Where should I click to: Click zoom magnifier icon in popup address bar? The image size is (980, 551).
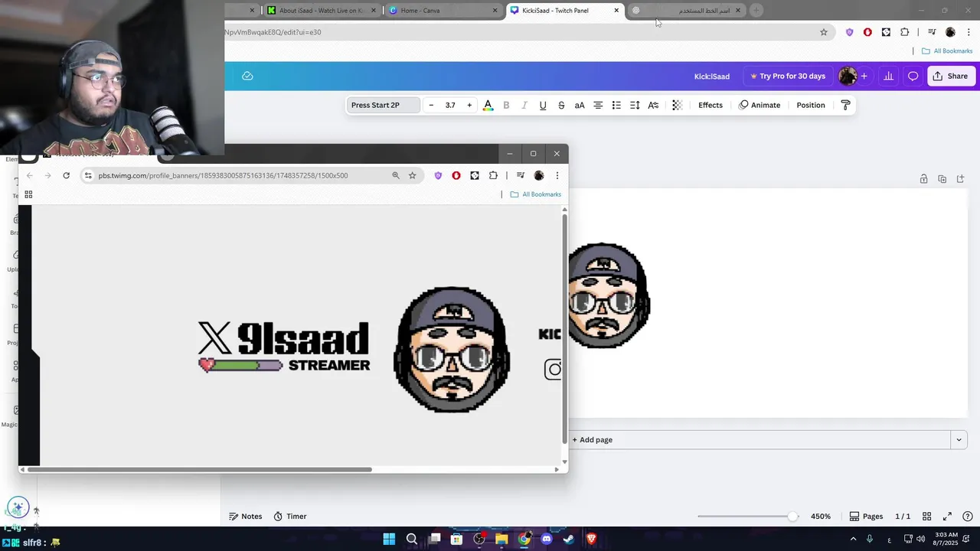pos(396,175)
